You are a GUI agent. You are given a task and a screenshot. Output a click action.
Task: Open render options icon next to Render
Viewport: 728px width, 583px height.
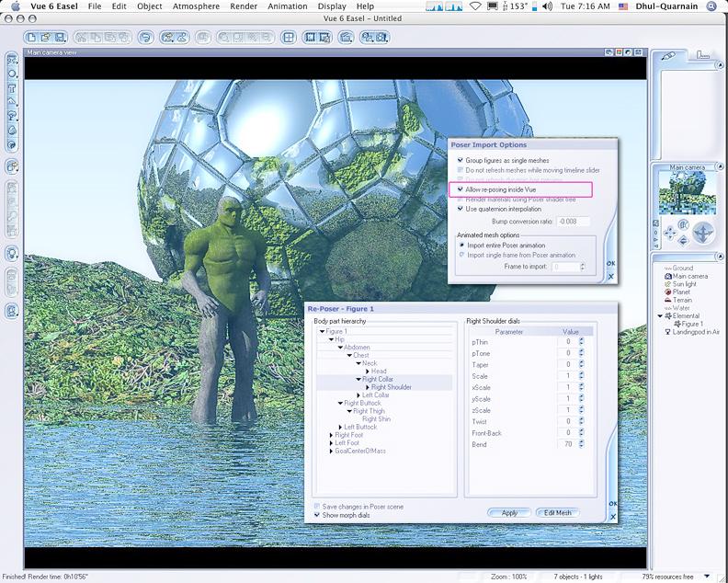point(324,38)
